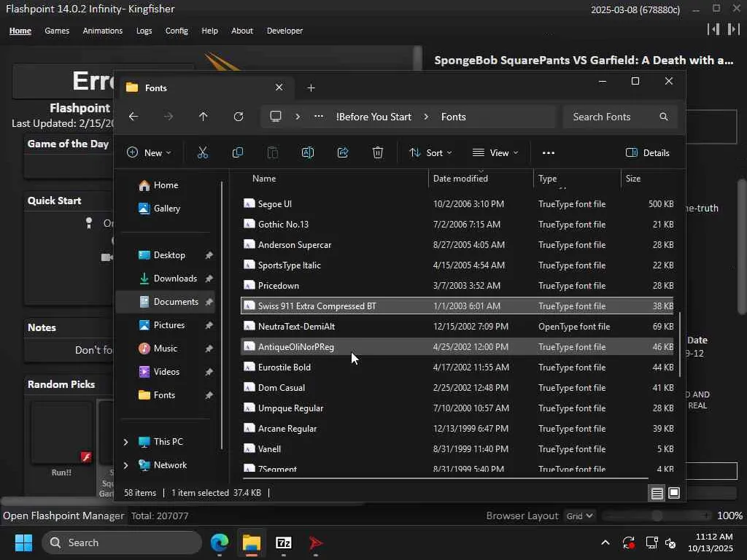747x560 pixels.
Task: Open the Sort dropdown menu
Action: point(430,153)
